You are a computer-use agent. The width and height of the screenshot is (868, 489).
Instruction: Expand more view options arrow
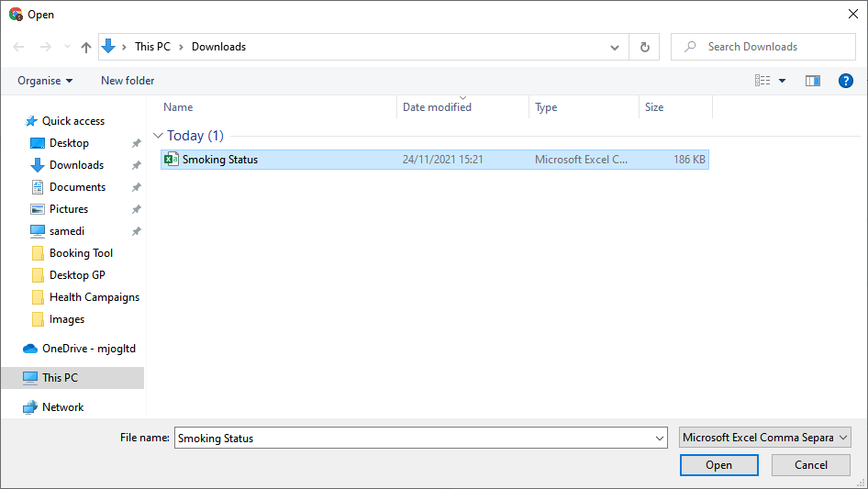coord(782,81)
